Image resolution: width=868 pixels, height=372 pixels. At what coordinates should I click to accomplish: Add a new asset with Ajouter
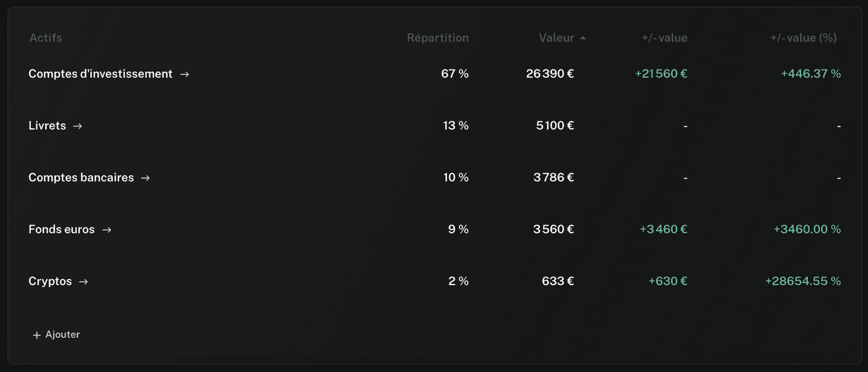[x=56, y=335]
